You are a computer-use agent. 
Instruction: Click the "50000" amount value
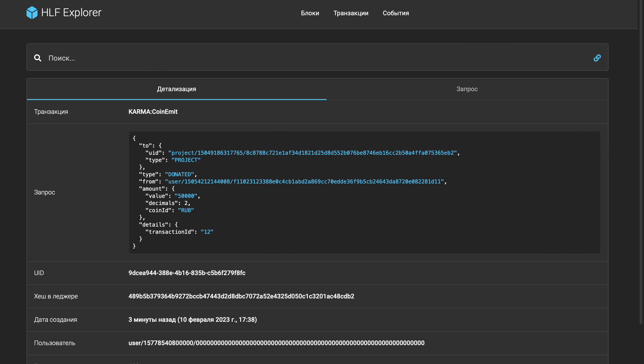[x=186, y=196]
